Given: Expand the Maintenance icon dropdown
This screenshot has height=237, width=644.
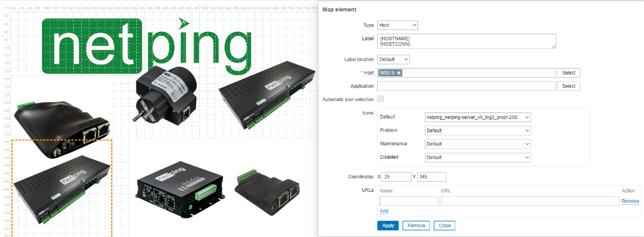Looking at the screenshot, I should click(x=478, y=144).
